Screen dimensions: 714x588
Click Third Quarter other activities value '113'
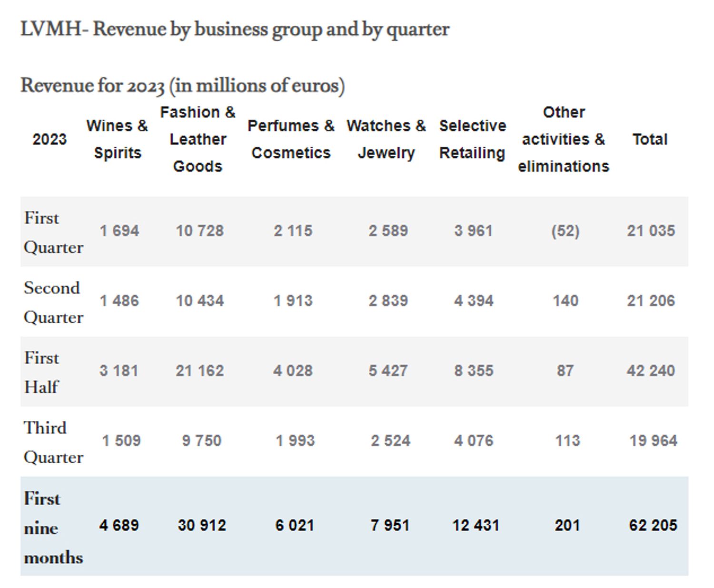pos(568,441)
